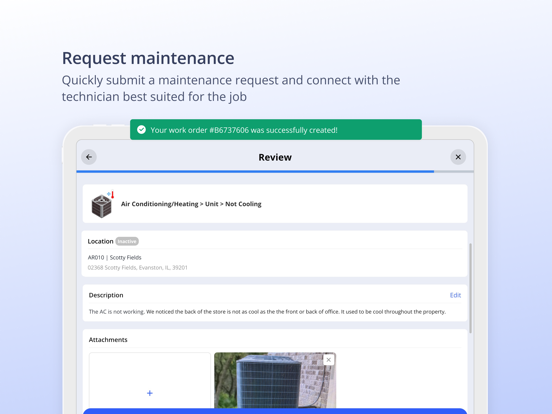Screen dimensions: 552x414
Task: Click the work order #B6737606 success banner
Action: click(x=276, y=130)
